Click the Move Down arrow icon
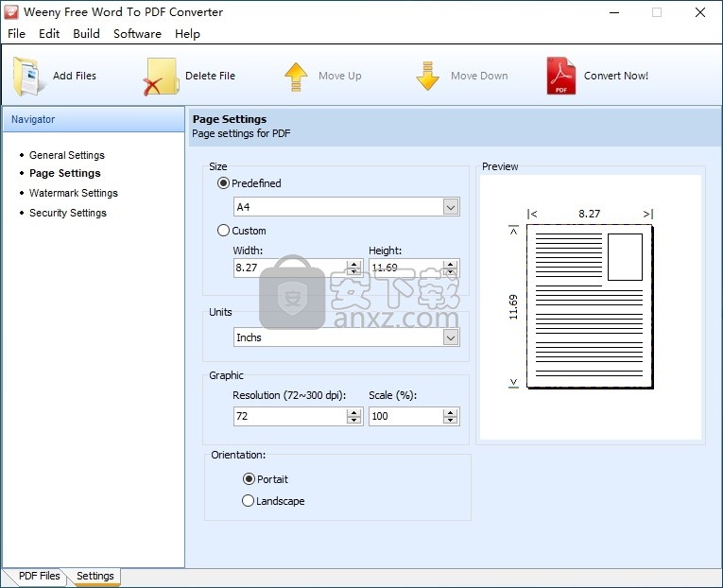This screenshot has width=723, height=588. (x=428, y=76)
